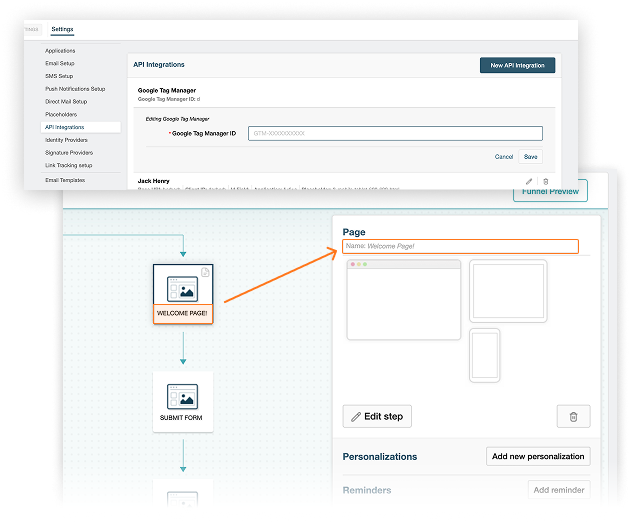Click the Reminders section heading

[x=367, y=490]
